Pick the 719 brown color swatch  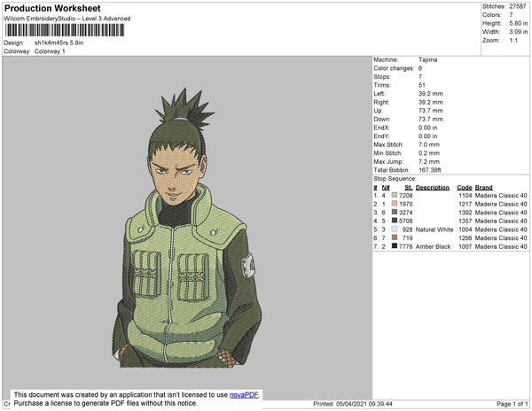coord(395,237)
